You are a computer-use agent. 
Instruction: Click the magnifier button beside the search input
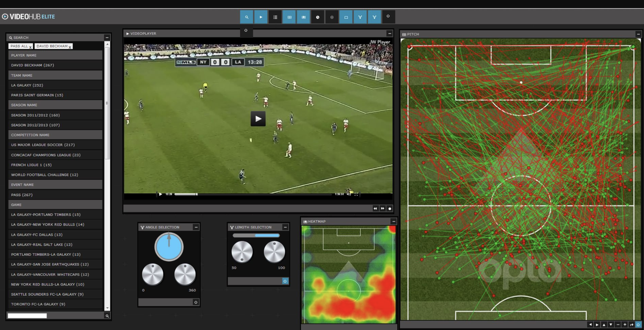tap(107, 316)
